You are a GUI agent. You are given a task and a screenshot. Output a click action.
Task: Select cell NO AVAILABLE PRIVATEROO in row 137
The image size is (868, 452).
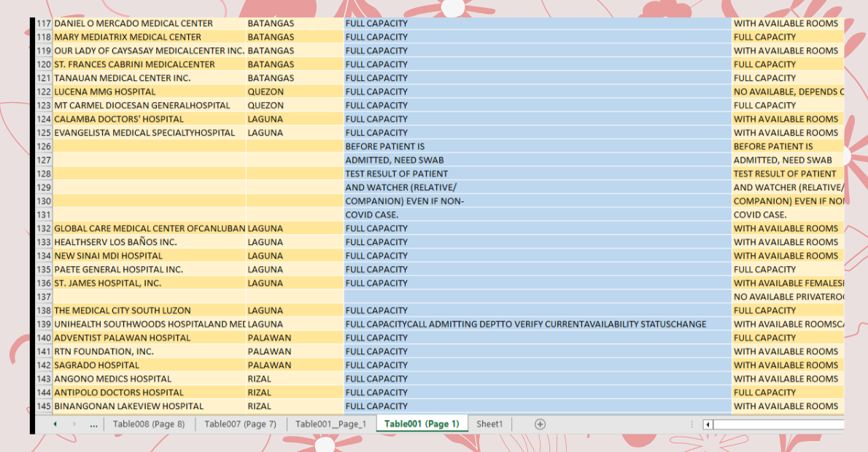click(788, 297)
